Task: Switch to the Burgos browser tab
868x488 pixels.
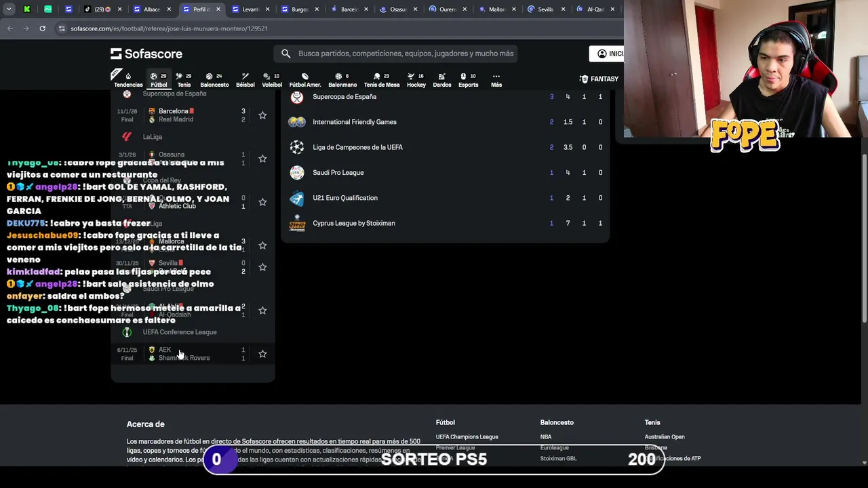Action: pyautogui.click(x=300, y=9)
